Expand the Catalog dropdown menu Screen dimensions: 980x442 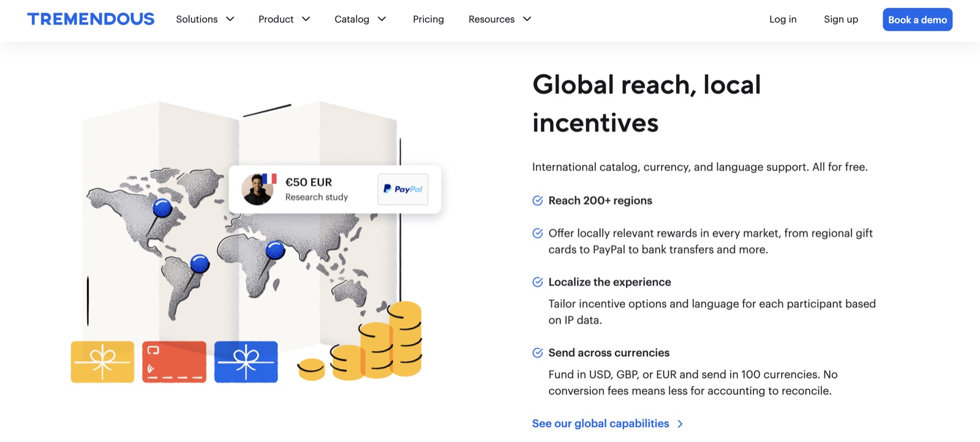(x=360, y=19)
